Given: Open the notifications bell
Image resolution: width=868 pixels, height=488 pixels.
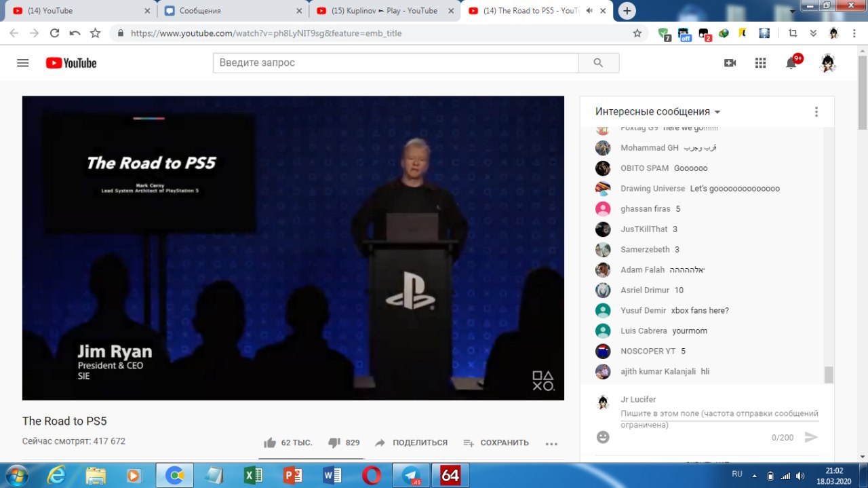Looking at the screenshot, I should click(791, 62).
